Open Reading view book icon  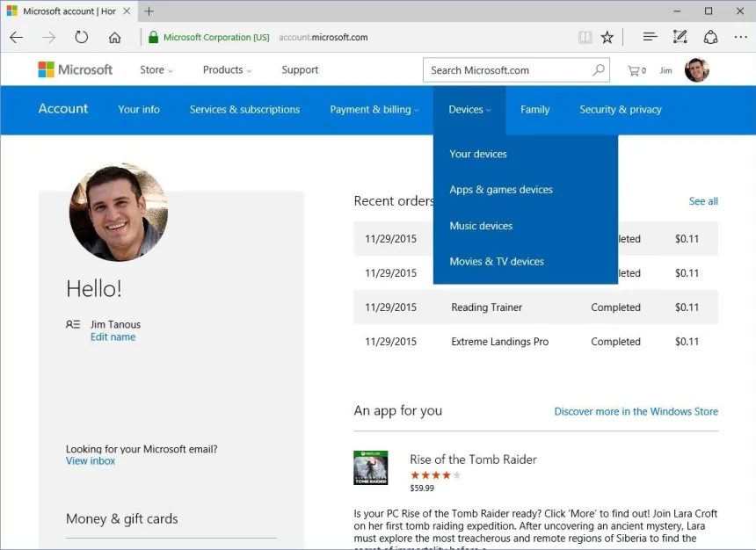pos(585,37)
